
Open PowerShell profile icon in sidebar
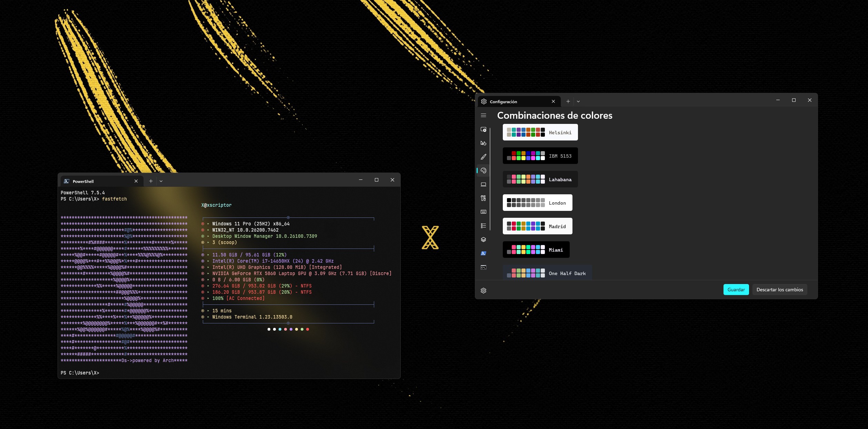tap(483, 253)
